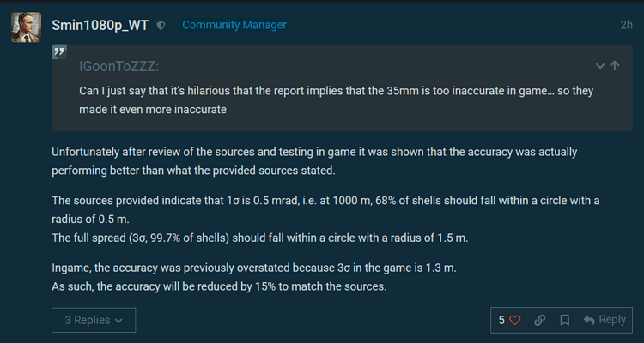The width and height of the screenshot is (644, 343).
Task: Click the quoted author name IGoonToZZZ
Action: pyautogui.click(x=121, y=66)
